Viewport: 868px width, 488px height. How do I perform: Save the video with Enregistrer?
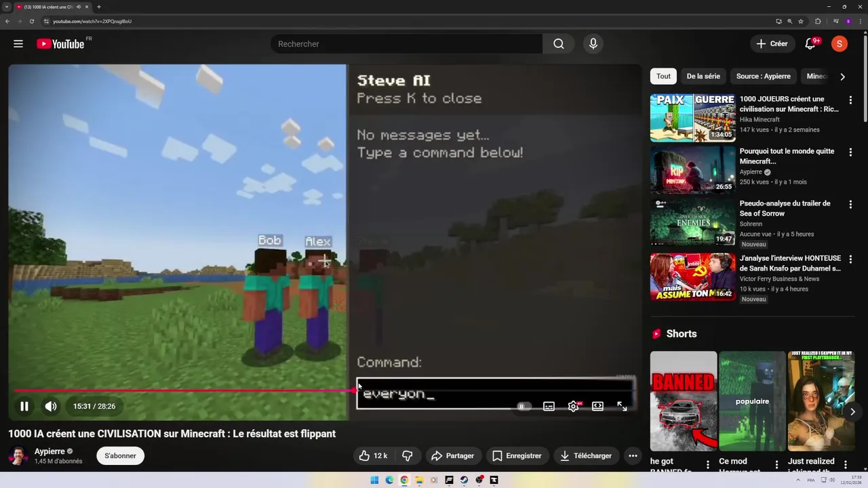tap(517, 455)
